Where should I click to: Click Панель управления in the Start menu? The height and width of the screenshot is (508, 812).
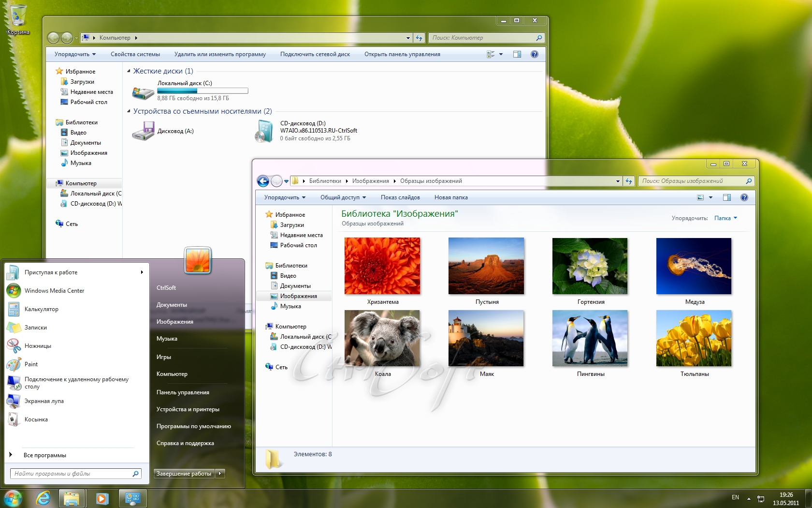click(183, 392)
